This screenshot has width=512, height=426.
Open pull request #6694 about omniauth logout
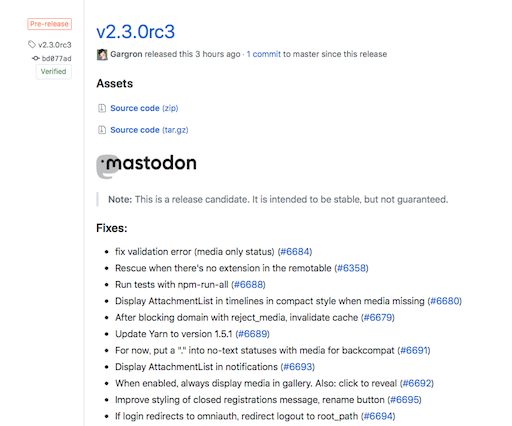(378, 416)
